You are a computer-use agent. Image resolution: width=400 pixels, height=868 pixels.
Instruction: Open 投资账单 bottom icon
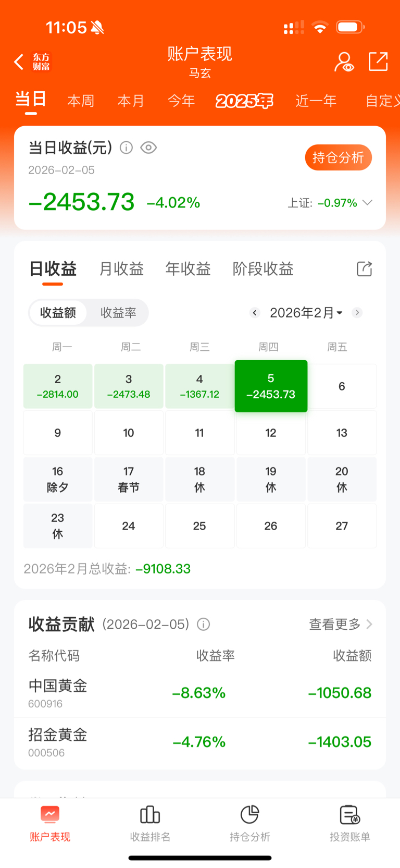(350, 814)
